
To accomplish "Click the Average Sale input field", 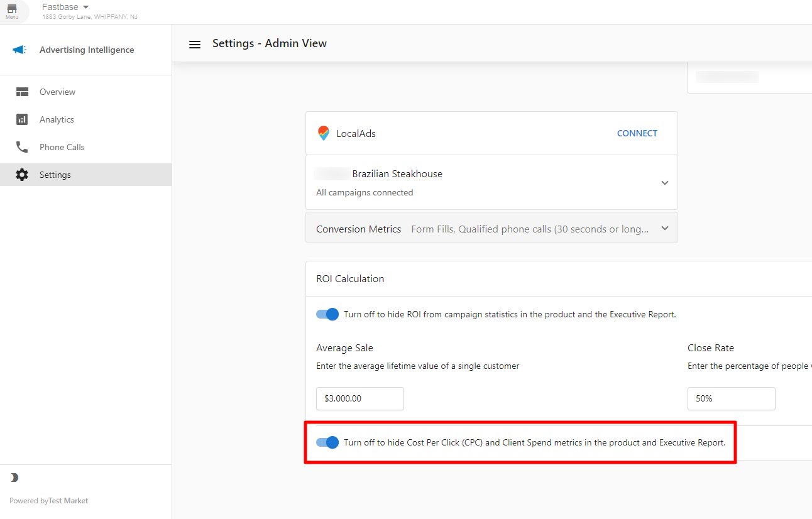I will coord(359,398).
